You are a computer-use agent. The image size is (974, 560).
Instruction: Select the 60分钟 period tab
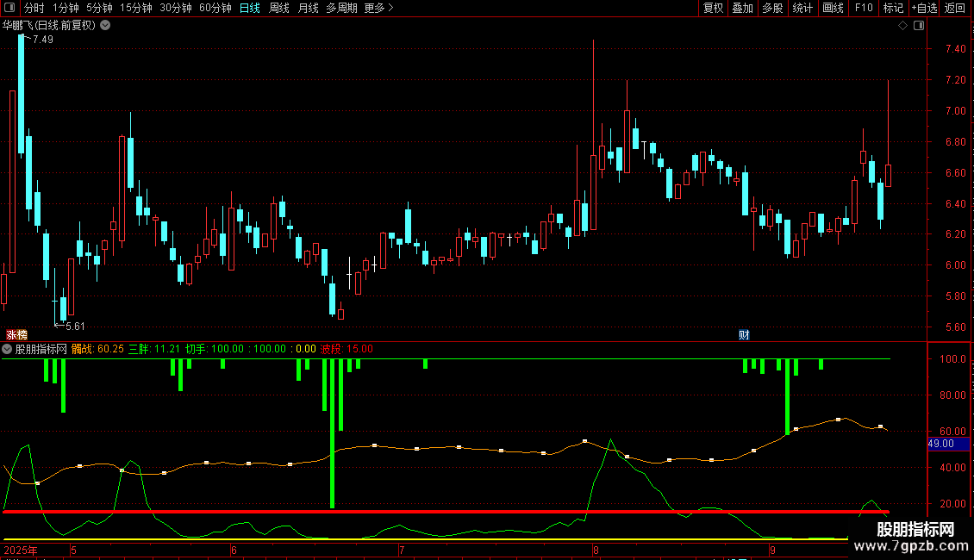click(x=215, y=8)
